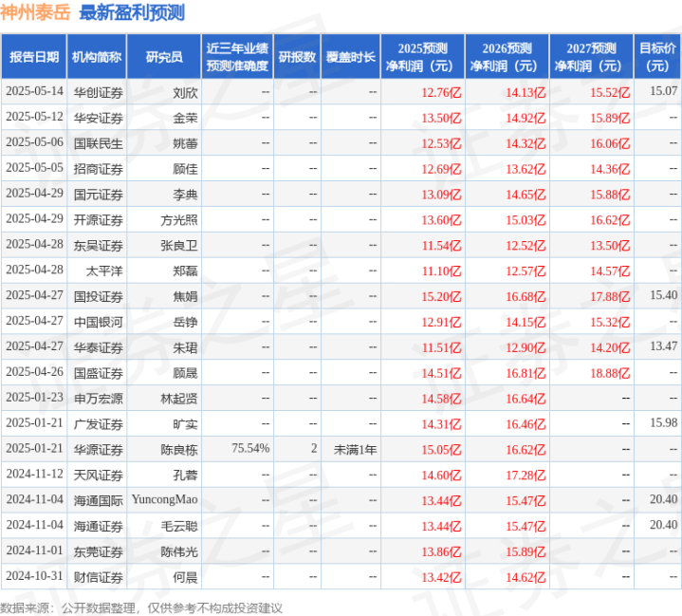The image size is (682, 616).
Task: Select researcher 刘欣
Action: (x=185, y=93)
